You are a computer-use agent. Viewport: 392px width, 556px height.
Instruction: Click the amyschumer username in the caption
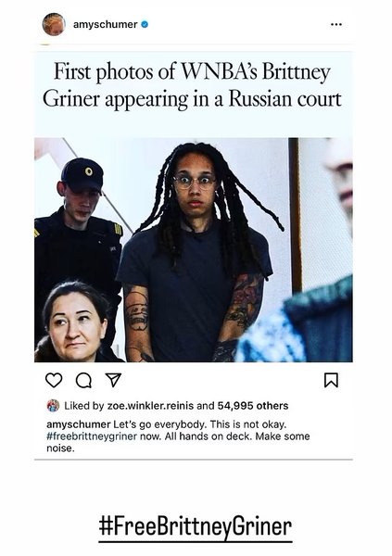tap(79, 424)
